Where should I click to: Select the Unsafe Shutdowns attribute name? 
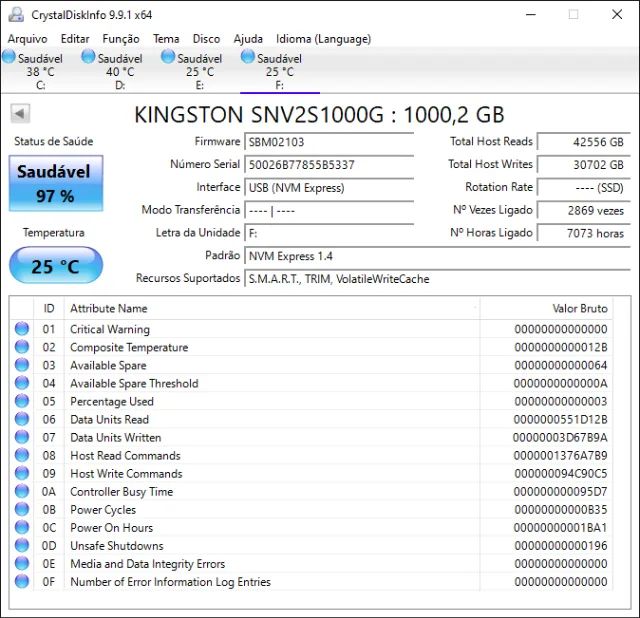point(117,546)
